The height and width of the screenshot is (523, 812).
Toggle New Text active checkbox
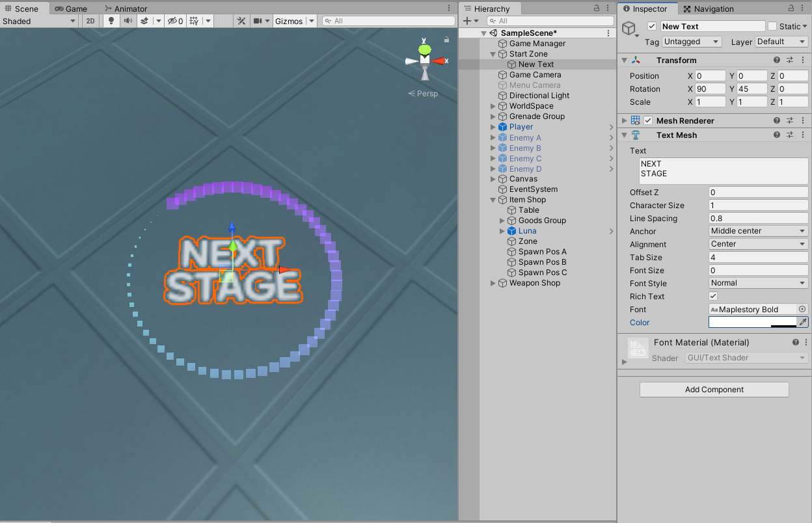coord(652,27)
